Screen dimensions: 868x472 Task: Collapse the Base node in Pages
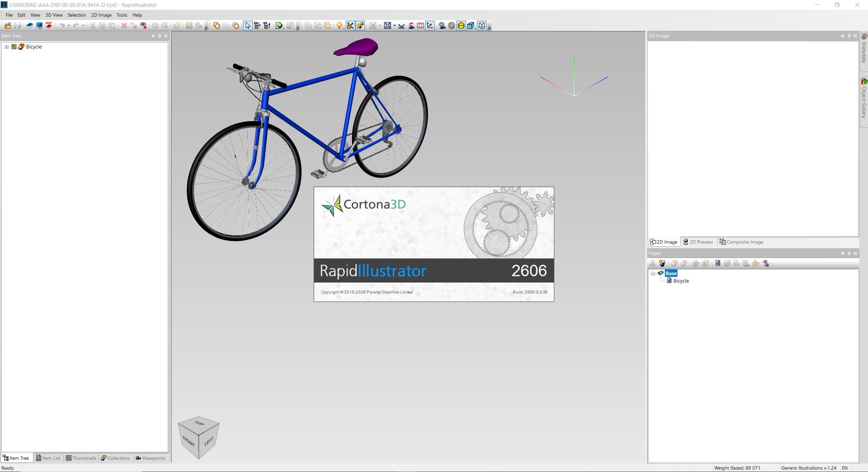pyautogui.click(x=653, y=273)
